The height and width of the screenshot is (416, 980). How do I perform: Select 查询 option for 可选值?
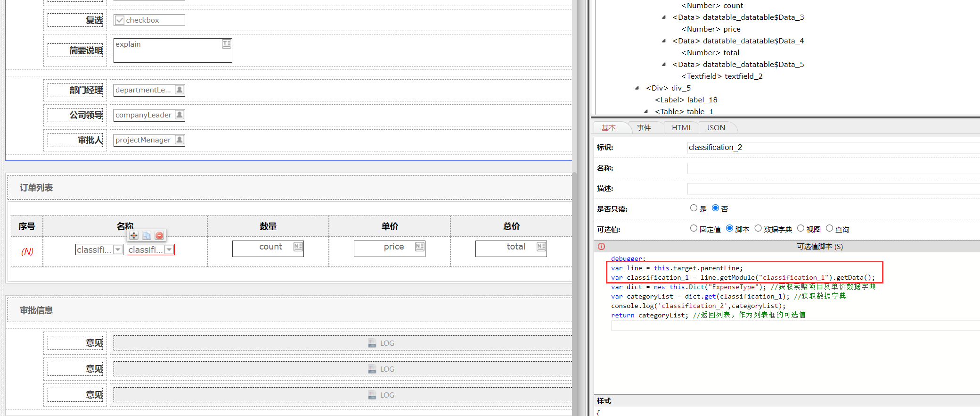[829, 228]
